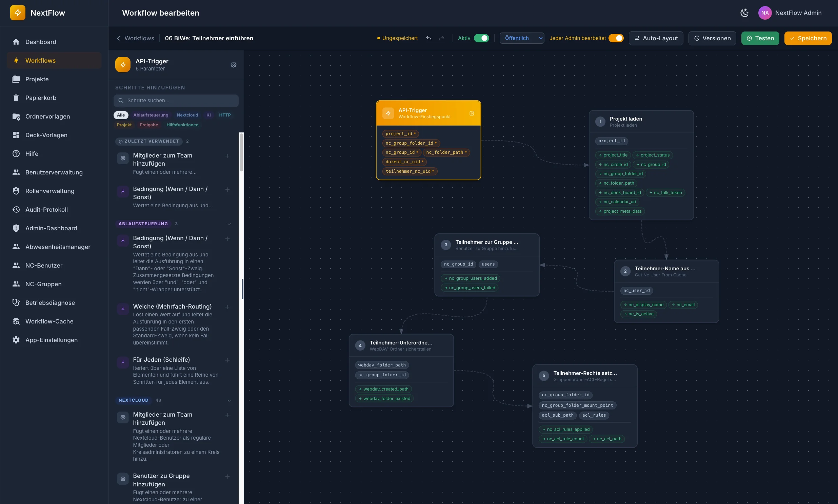838x504 pixels.
Task: Collapse the Ablaufsteuerung section chevron
Action: coord(230,224)
